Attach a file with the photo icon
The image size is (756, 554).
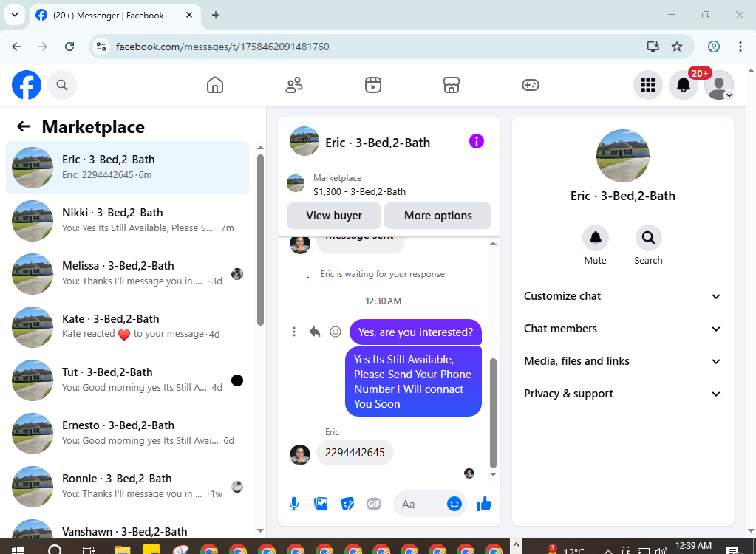(x=321, y=504)
